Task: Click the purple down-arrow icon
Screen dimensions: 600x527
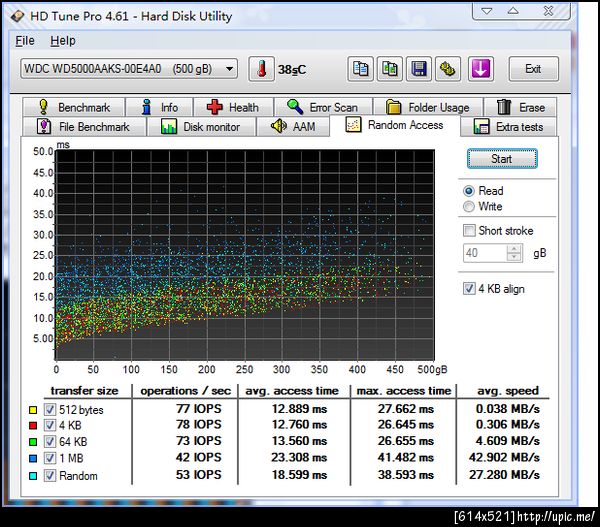Action: (x=482, y=69)
